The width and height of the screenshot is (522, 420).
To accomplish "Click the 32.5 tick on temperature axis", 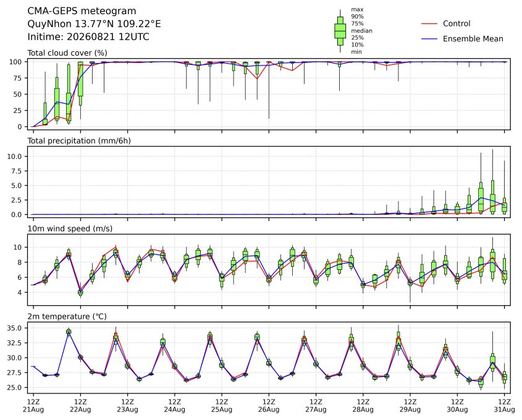I will tap(15, 343).
